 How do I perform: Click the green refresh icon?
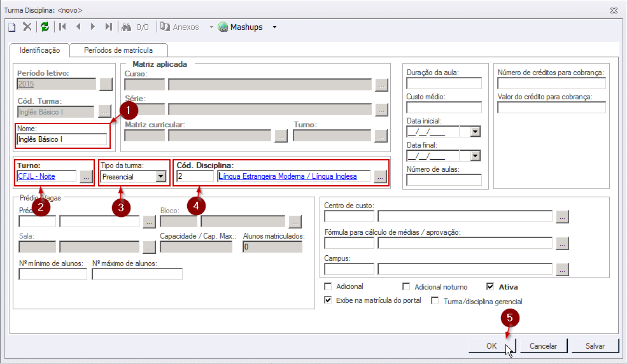45,27
